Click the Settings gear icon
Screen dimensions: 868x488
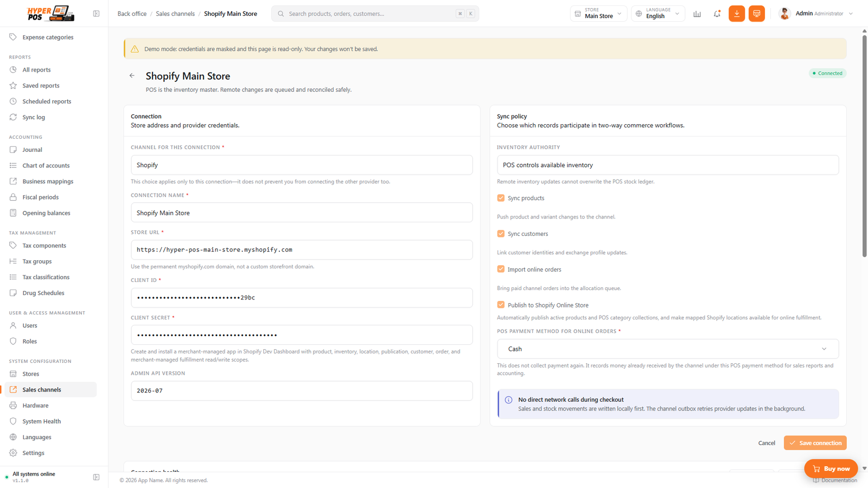[13, 453]
